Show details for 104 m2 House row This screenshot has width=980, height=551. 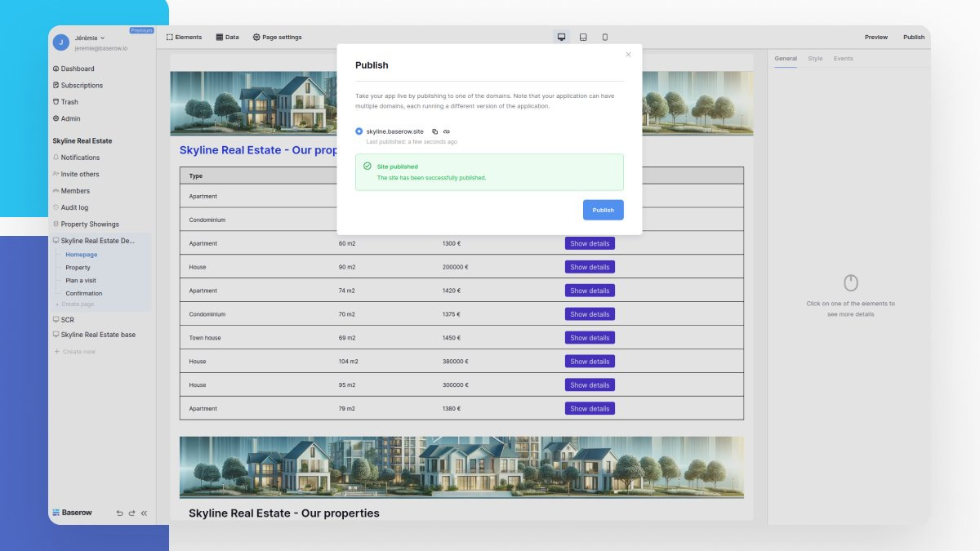590,362
